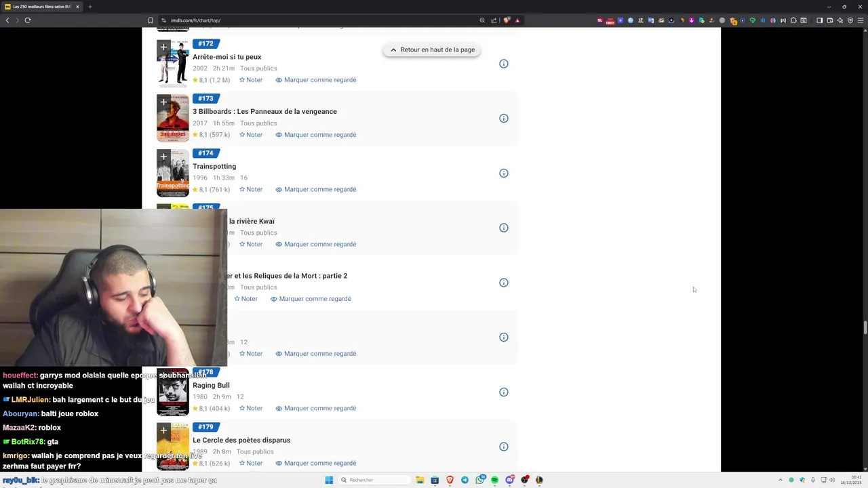Click the share icon in address bar
The height and width of the screenshot is (488, 868).
[x=494, y=20]
